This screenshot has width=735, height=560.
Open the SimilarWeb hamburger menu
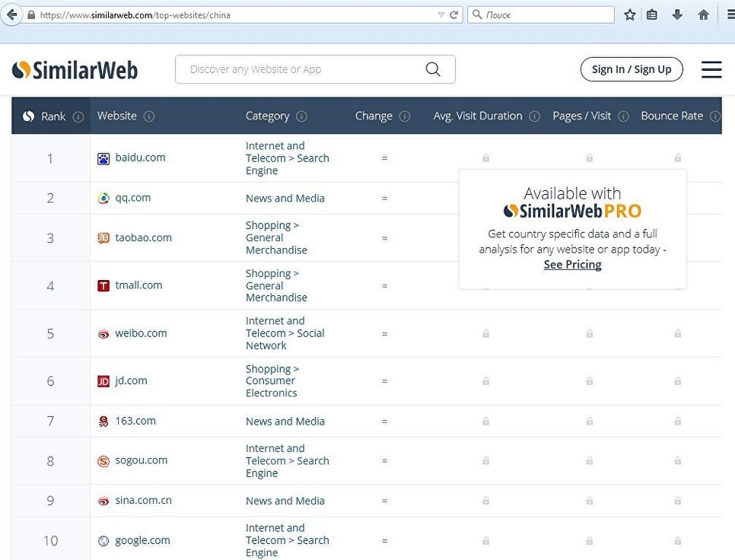[711, 69]
